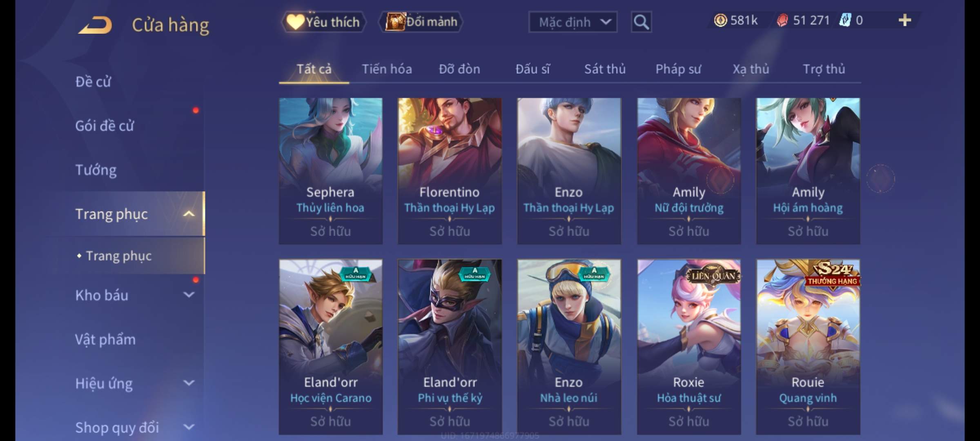Open the Rouie Quang vinh S24 skin card
Screen dimensions: 980x441
pos(808,347)
